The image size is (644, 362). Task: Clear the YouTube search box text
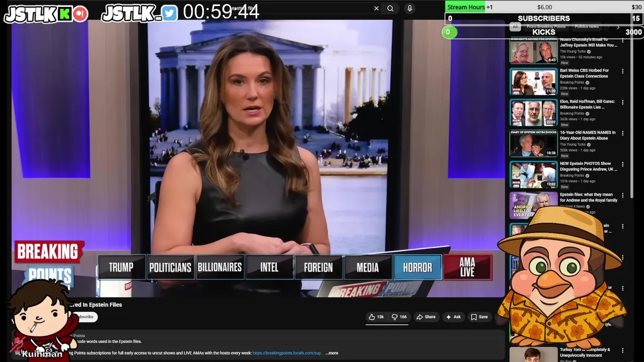coord(376,8)
